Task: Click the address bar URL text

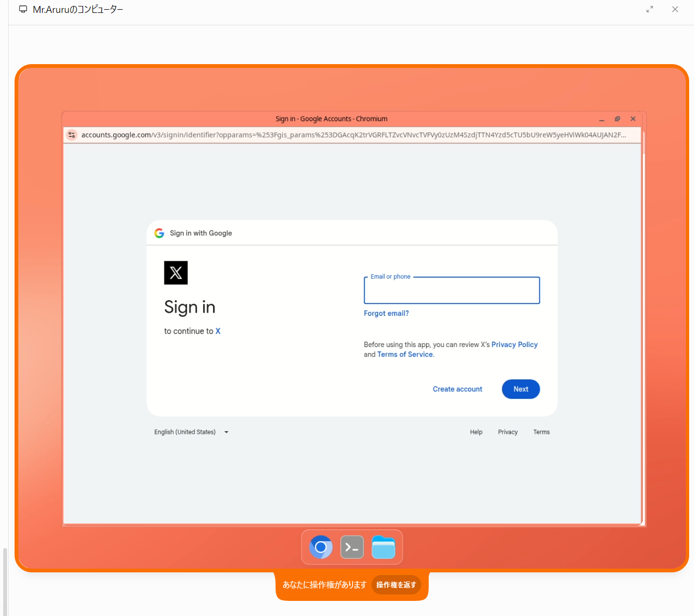Action: [x=353, y=135]
